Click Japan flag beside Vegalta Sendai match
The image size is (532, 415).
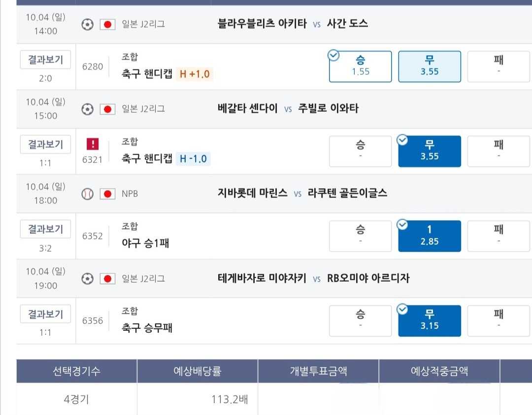107,109
